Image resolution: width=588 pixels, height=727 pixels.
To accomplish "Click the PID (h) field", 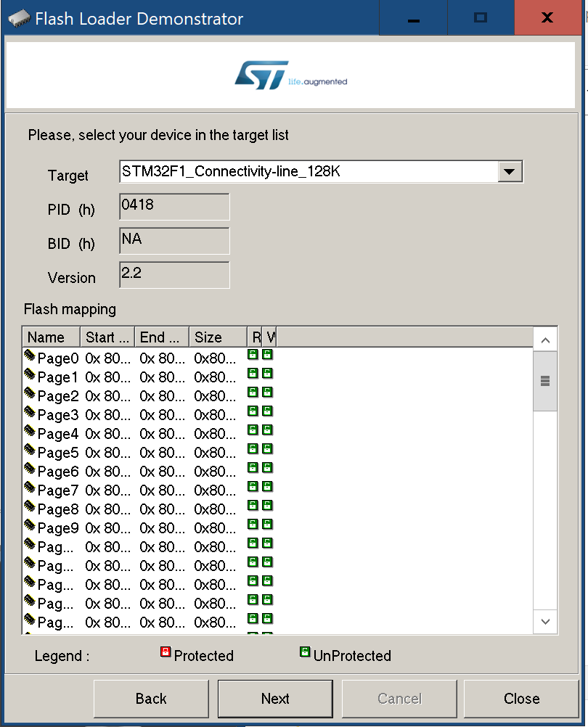I will 174,207.
